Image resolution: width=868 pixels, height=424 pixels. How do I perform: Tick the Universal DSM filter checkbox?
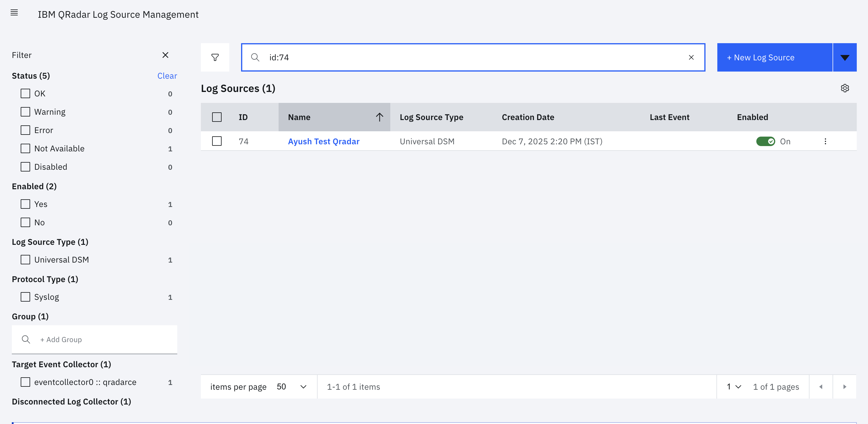coord(25,260)
